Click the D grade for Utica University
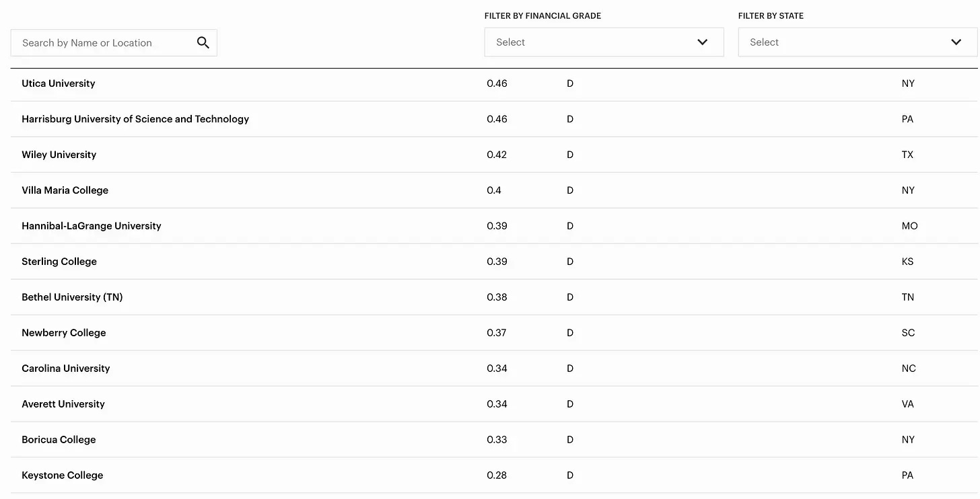Image resolution: width=980 pixels, height=499 pixels. click(570, 83)
